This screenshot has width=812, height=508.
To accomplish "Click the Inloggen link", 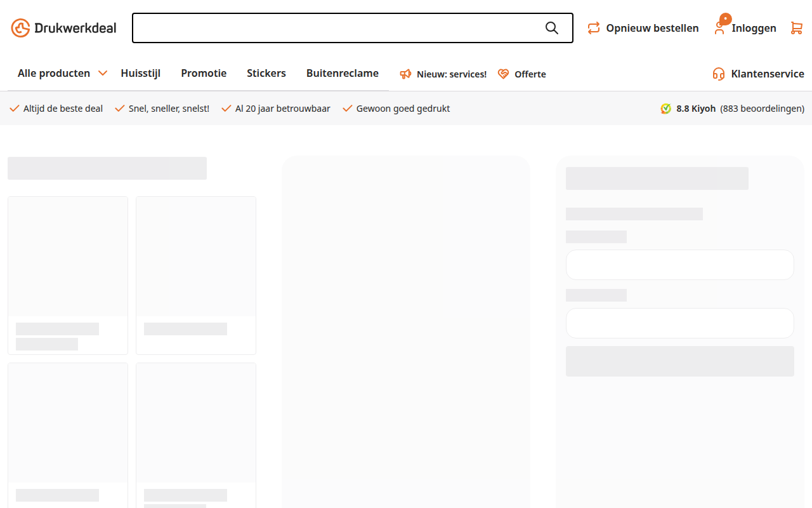I will (x=754, y=28).
